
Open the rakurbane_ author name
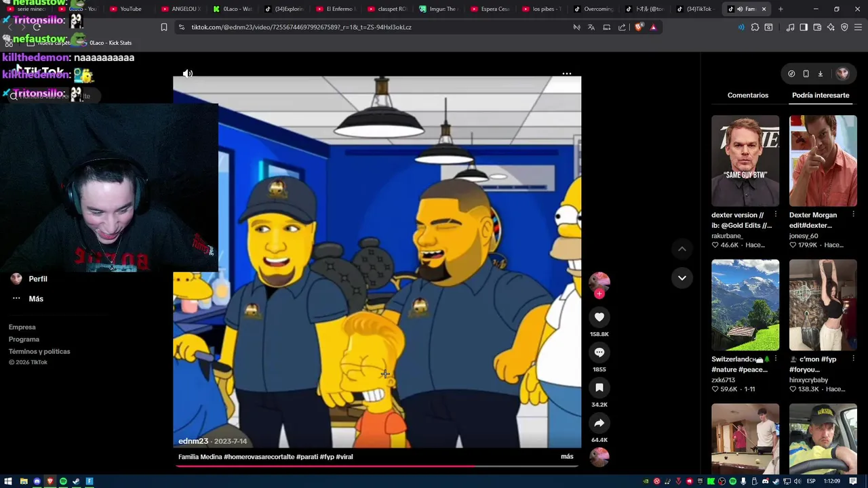727,236
